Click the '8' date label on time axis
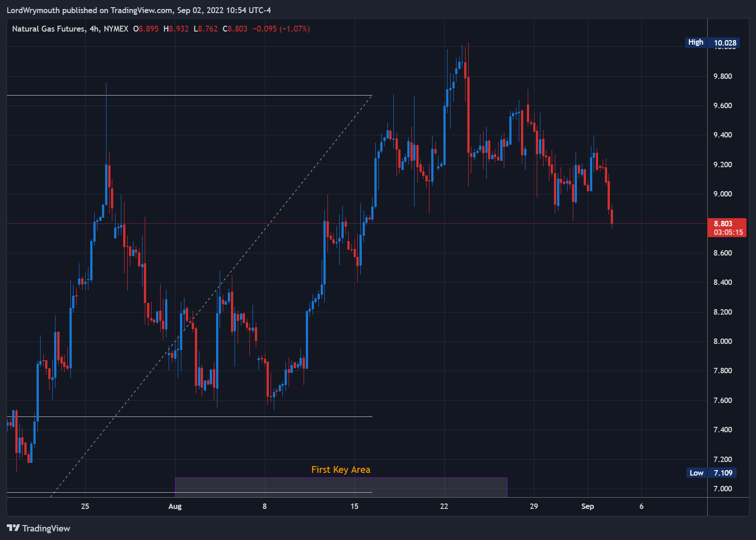Screen dimensions: 756x540 pos(265,506)
